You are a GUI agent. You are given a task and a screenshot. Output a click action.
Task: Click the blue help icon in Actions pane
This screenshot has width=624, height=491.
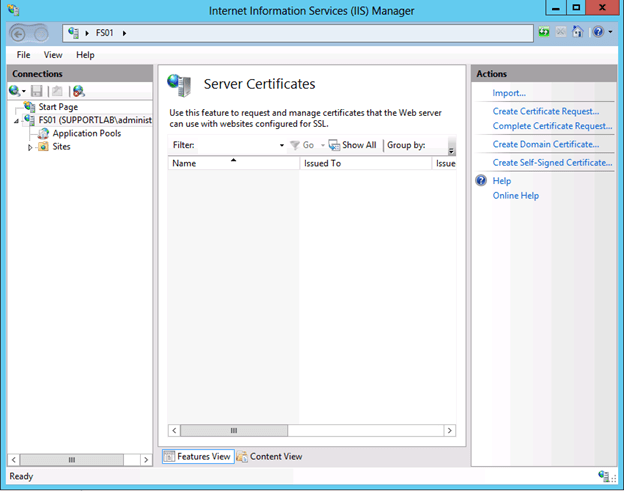481,181
